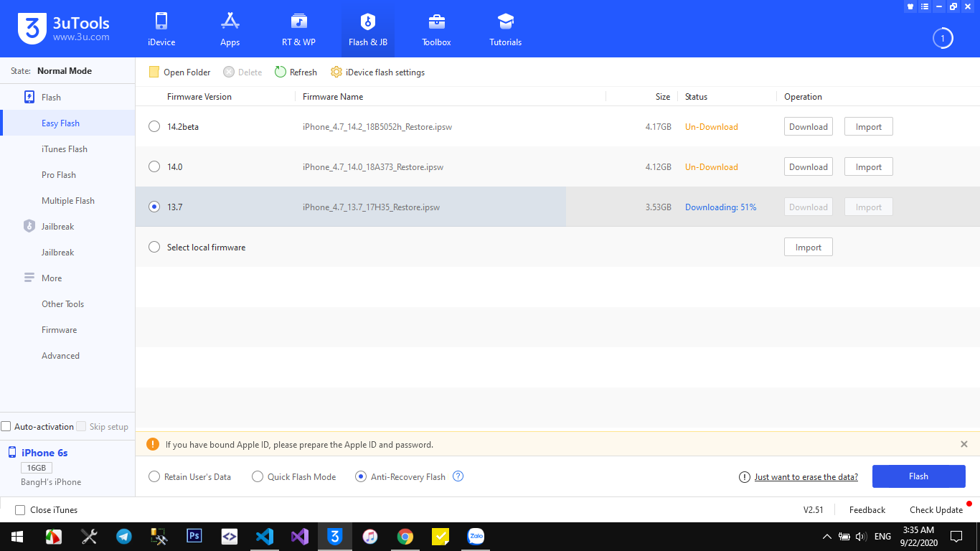Import firmware for 14.0 row

pyautogui.click(x=869, y=166)
